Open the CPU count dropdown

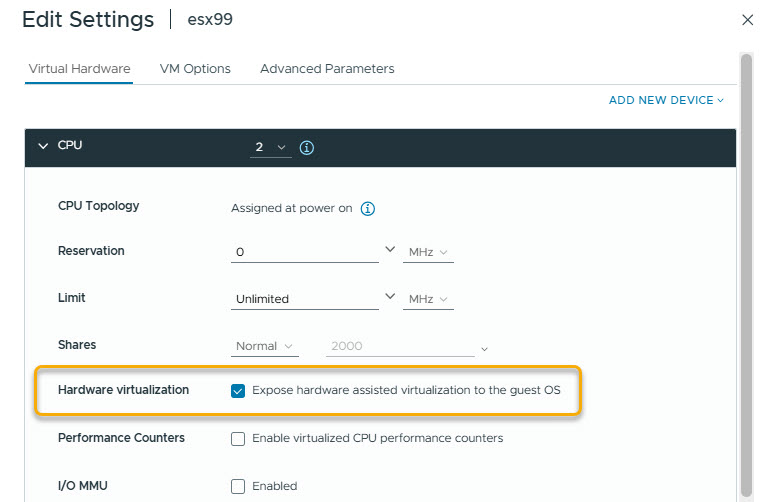point(271,147)
